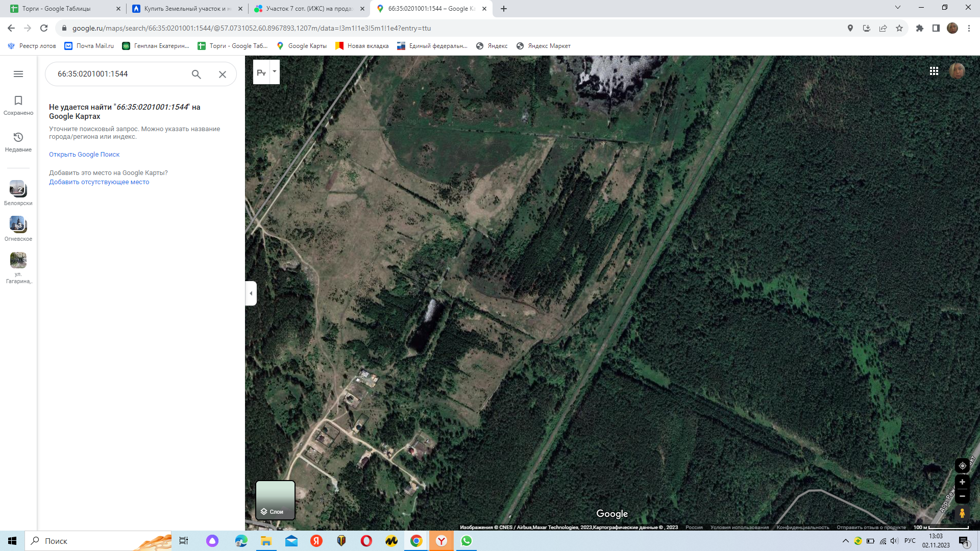980x551 pixels.
Task: Open Chrome tab search chevron
Action: 898,8
